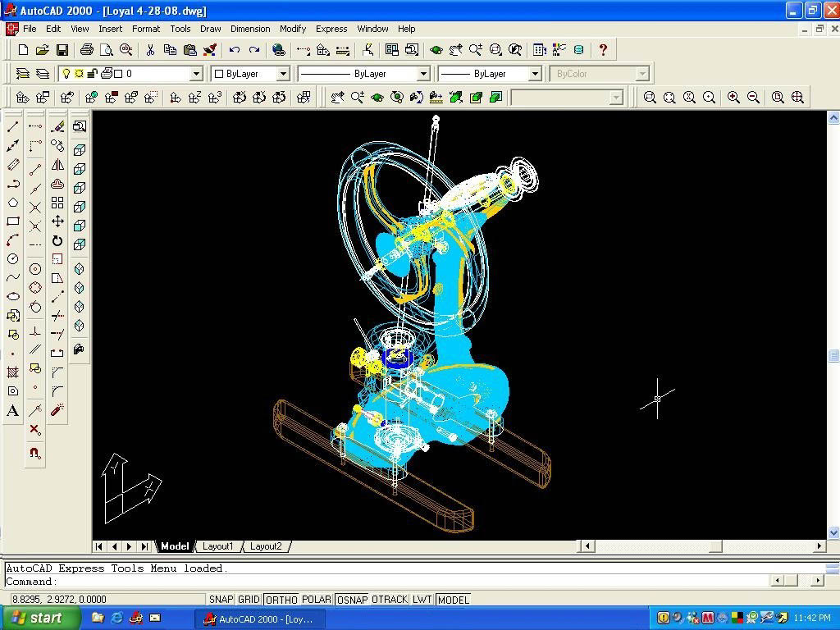
Task: Open the ByLayer color dropdown
Action: coord(283,74)
